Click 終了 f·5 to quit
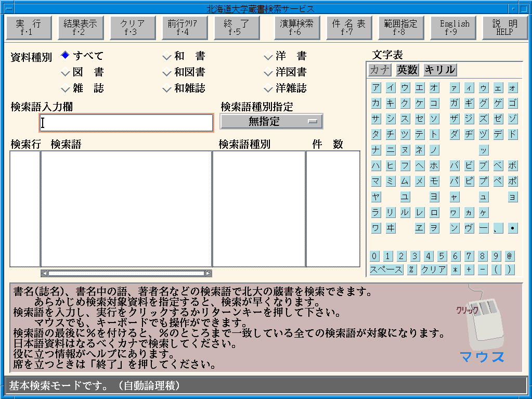The image size is (532, 399). [x=237, y=28]
